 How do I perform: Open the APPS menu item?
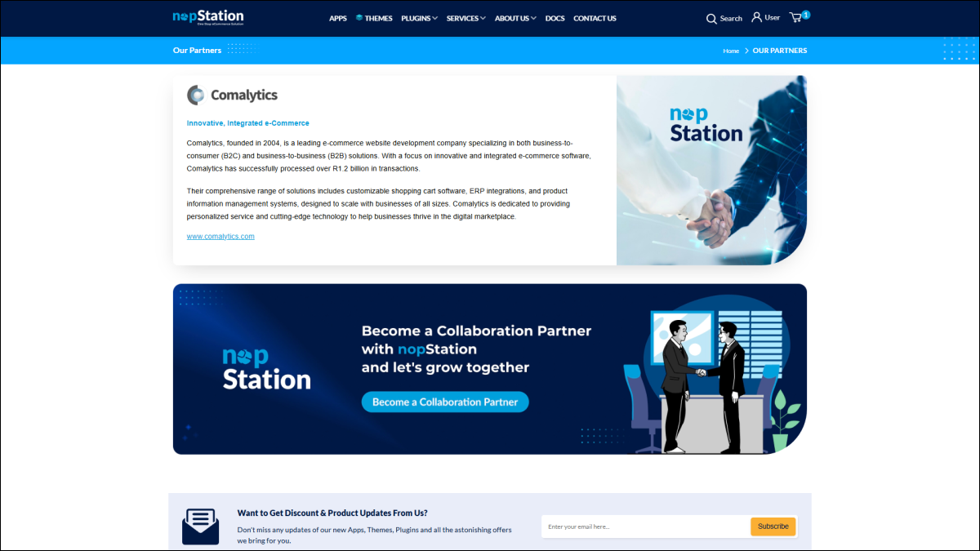pyautogui.click(x=338, y=18)
